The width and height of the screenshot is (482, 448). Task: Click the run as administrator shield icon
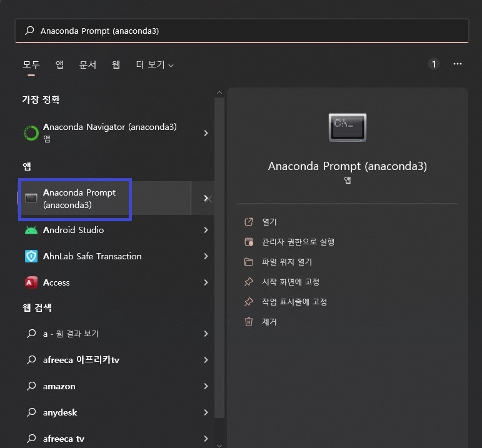(x=249, y=242)
